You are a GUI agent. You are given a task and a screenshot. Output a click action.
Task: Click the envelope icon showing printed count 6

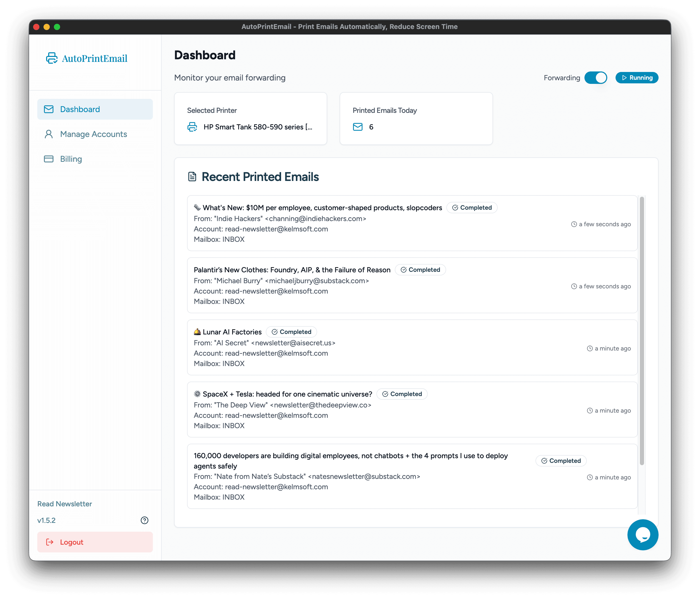[x=358, y=127]
